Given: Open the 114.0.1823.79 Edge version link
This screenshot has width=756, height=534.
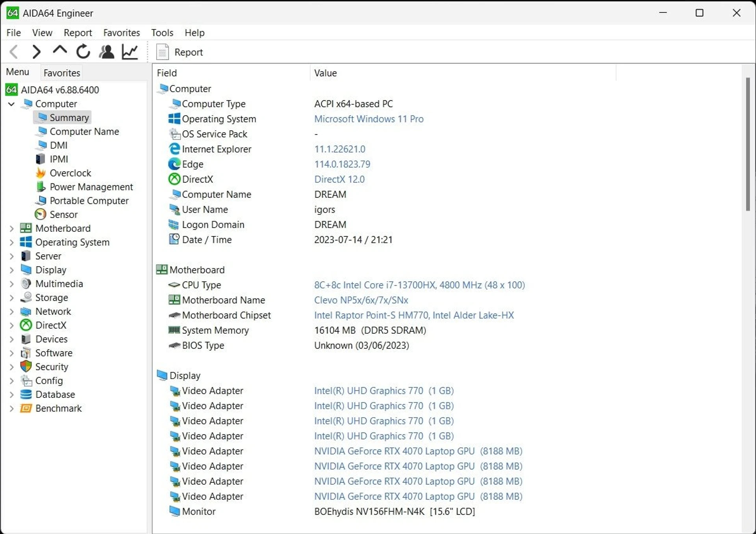Looking at the screenshot, I should point(342,164).
